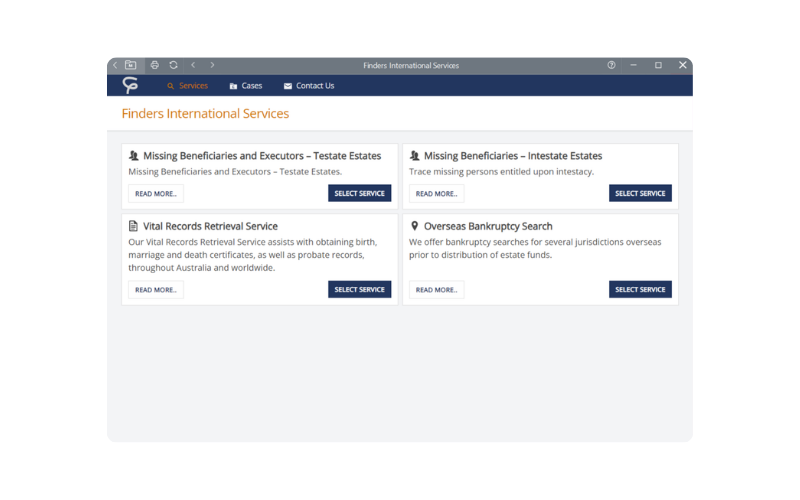Select service for Testate Estates
Image resolution: width=800 pixels, height=500 pixels.
click(x=359, y=193)
